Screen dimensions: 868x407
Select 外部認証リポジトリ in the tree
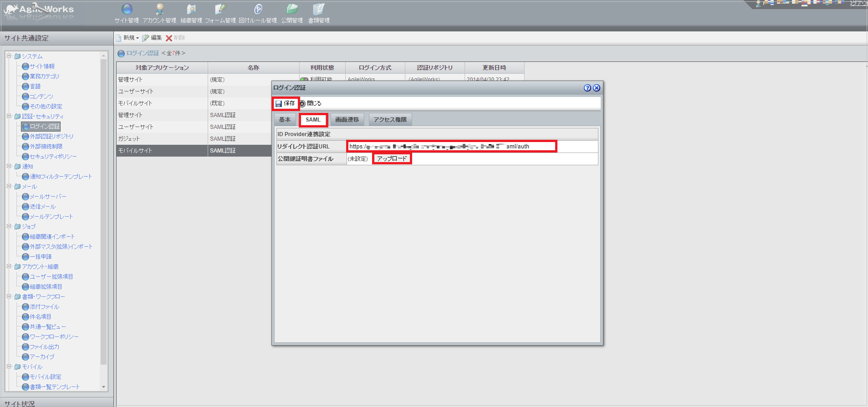(51, 137)
